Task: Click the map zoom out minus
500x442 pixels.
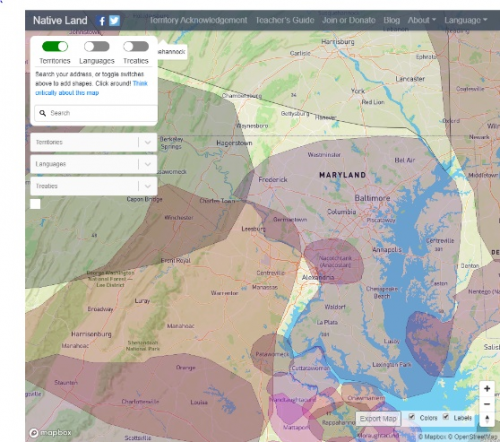Action: [487, 404]
